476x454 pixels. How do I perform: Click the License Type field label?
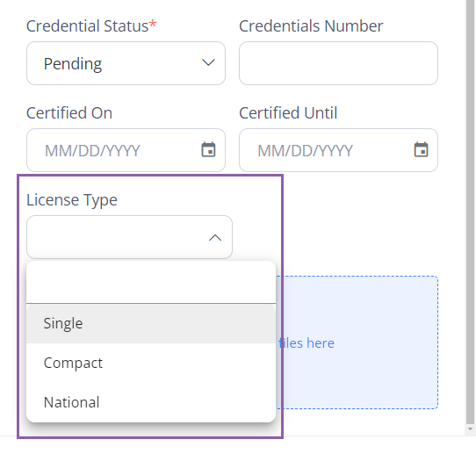click(72, 200)
